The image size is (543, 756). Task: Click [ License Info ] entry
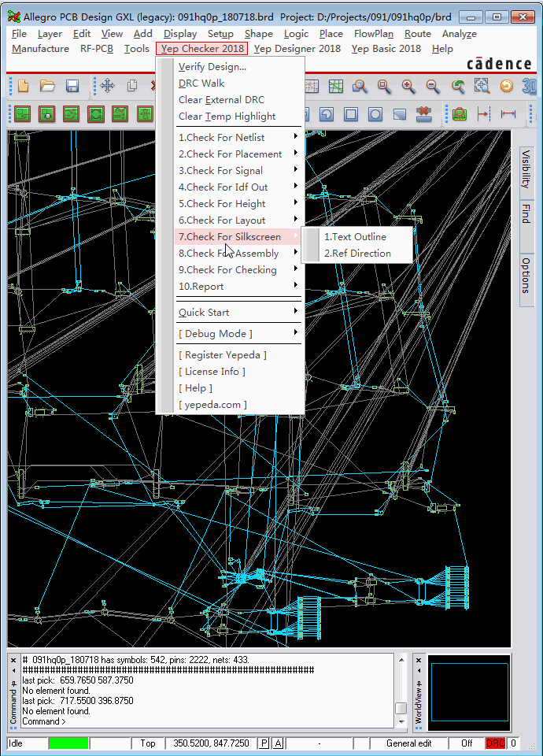(x=238, y=371)
